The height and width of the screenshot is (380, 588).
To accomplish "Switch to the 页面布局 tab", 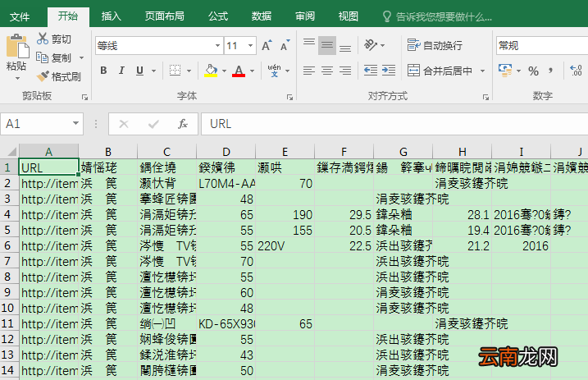I will [x=164, y=16].
